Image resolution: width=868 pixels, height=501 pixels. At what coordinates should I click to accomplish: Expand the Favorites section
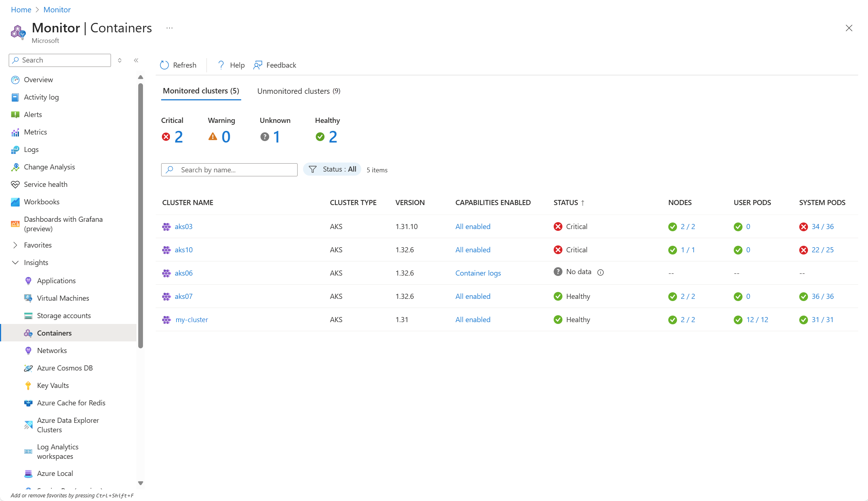(x=15, y=245)
